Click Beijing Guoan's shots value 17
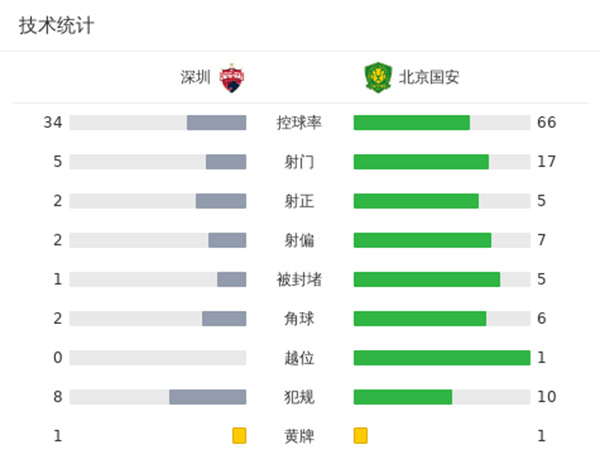 pyautogui.click(x=546, y=162)
